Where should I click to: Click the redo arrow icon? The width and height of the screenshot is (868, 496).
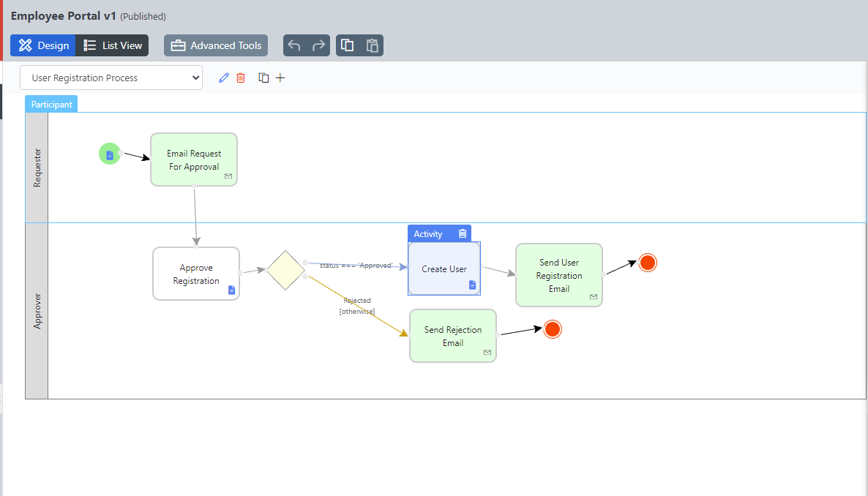(318, 45)
